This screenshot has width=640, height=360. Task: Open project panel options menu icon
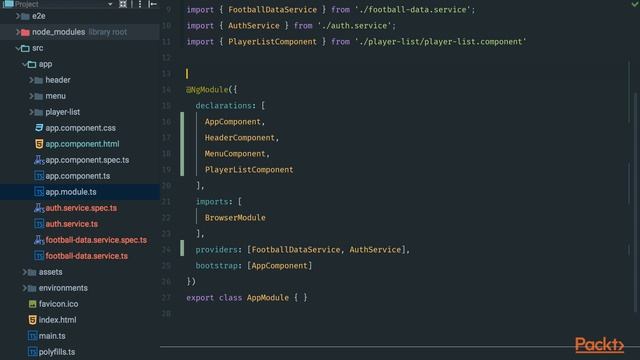tap(140, 4)
